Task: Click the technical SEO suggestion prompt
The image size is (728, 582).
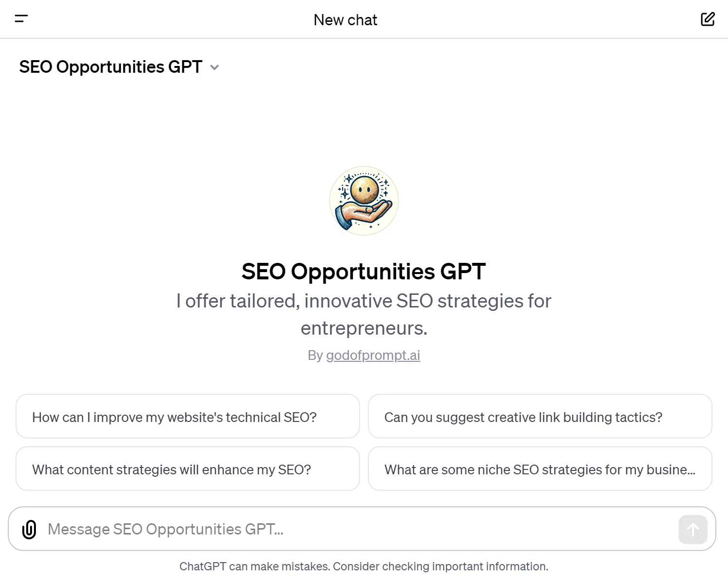Action: (x=187, y=417)
